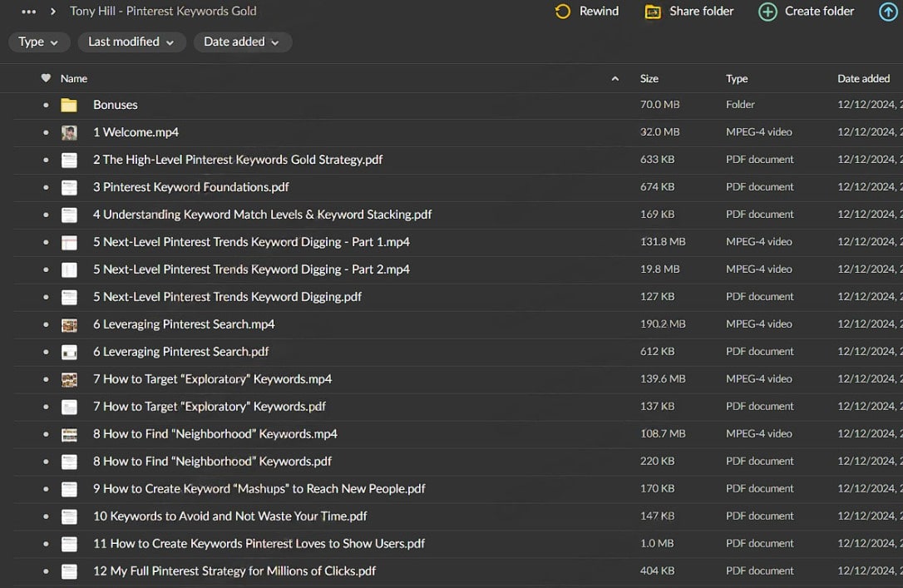The width and height of the screenshot is (903, 588).
Task: Click the Rewind clock icon
Action: coord(563,12)
